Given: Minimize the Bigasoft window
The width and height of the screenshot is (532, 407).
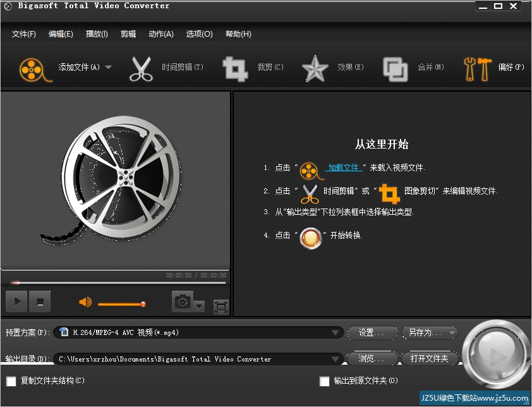Looking at the screenshot, I should coord(483,6).
